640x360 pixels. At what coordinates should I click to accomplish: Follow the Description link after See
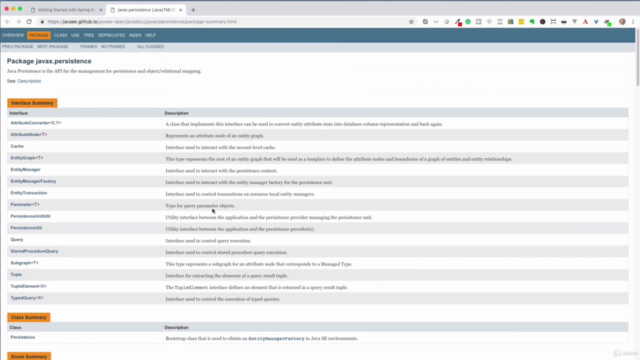click(29, 81)
